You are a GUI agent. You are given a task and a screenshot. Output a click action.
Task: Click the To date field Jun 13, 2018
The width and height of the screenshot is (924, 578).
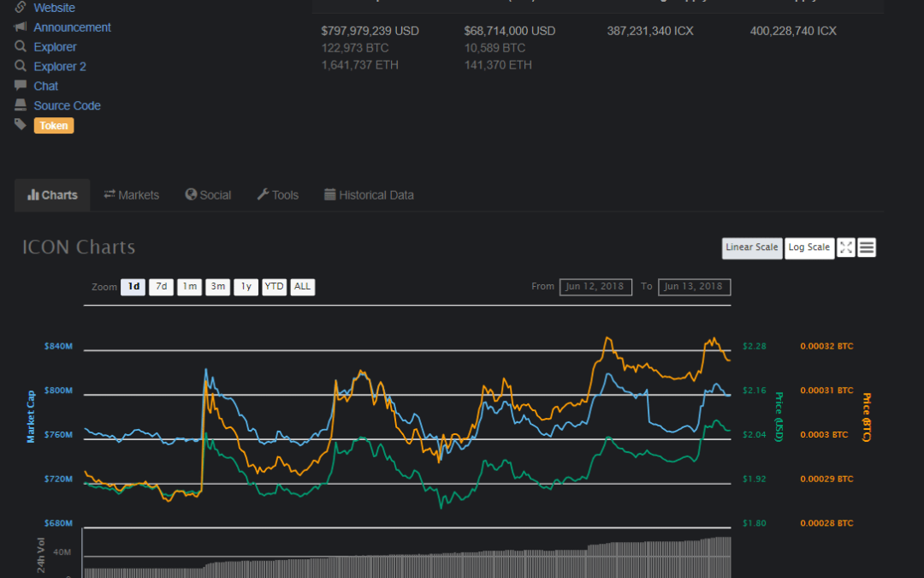pyautogui.click(x=694, y=287)
